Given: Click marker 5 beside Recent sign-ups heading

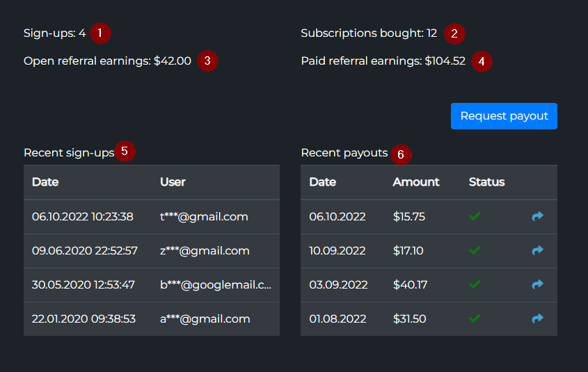Looking at the screenshot, I should coord(125,152).
